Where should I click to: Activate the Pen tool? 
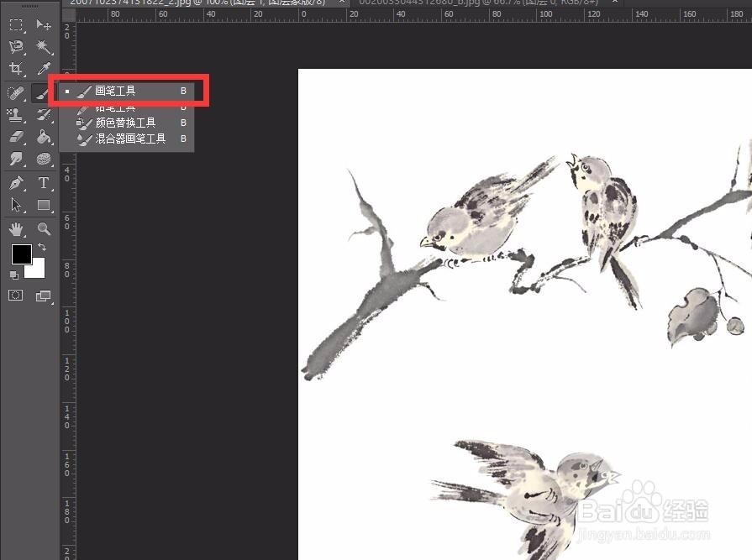coord(16,183)
